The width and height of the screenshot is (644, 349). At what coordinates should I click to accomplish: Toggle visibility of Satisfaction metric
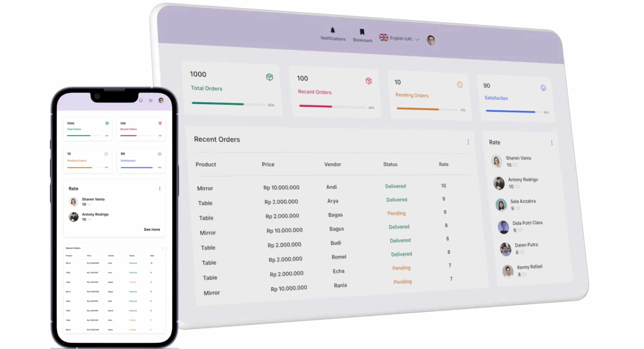(543, 88)
